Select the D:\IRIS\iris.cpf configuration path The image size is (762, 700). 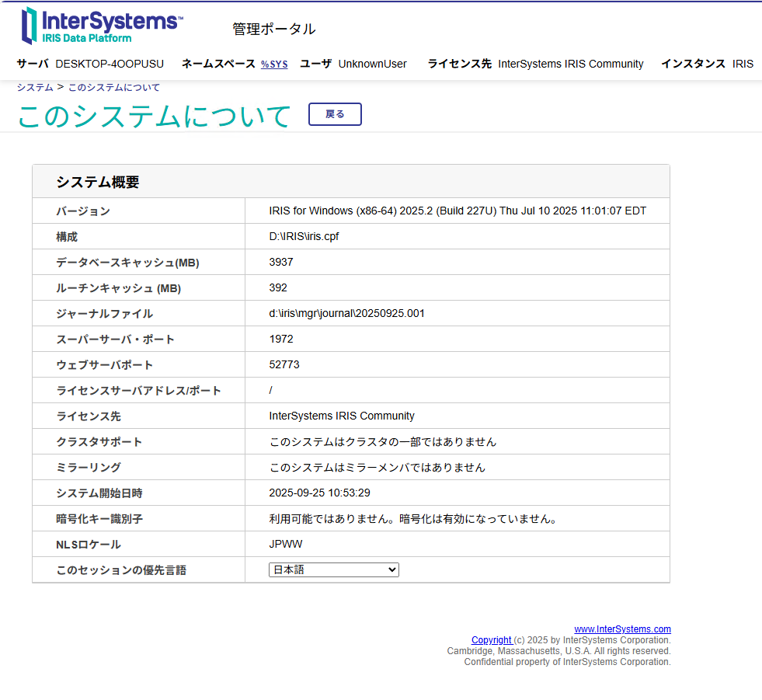click(x=304, y=237)
